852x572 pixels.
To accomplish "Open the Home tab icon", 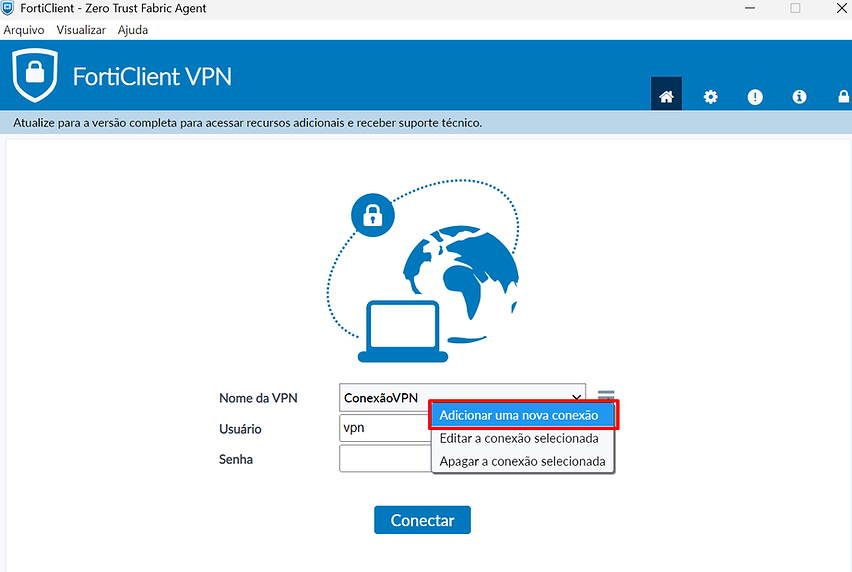I will [x=666, y=96].
